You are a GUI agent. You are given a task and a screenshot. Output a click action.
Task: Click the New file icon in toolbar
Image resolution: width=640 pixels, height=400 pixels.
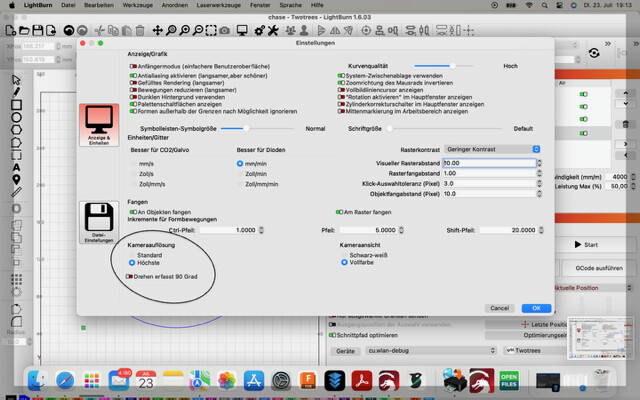tap(11, 30)
